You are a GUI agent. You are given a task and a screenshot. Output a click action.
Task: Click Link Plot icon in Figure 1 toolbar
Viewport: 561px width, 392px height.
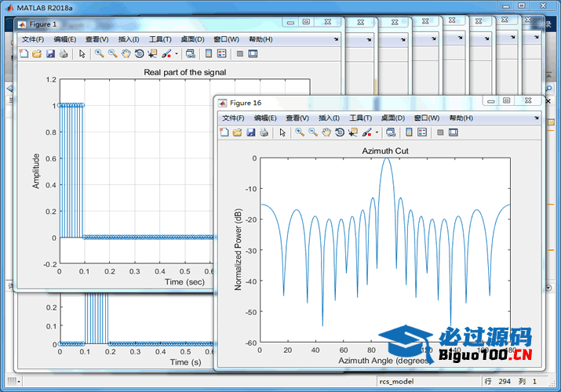tap(191, 53)
